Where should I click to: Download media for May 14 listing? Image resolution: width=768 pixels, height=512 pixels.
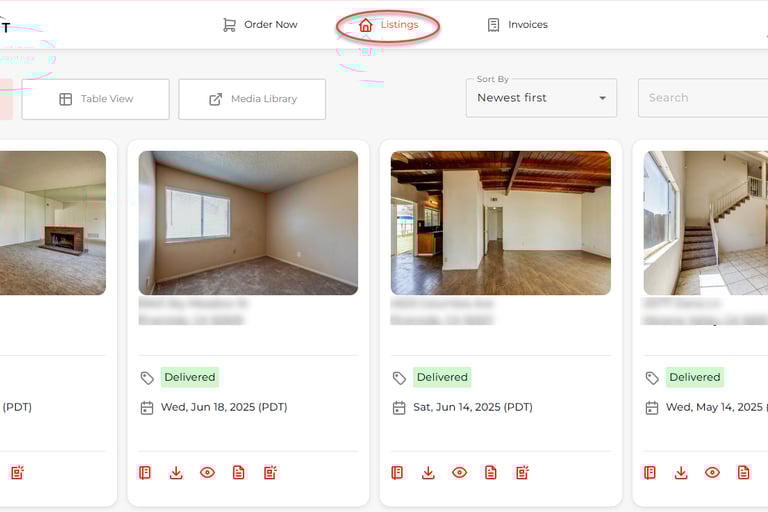click(x=681, y=472)
